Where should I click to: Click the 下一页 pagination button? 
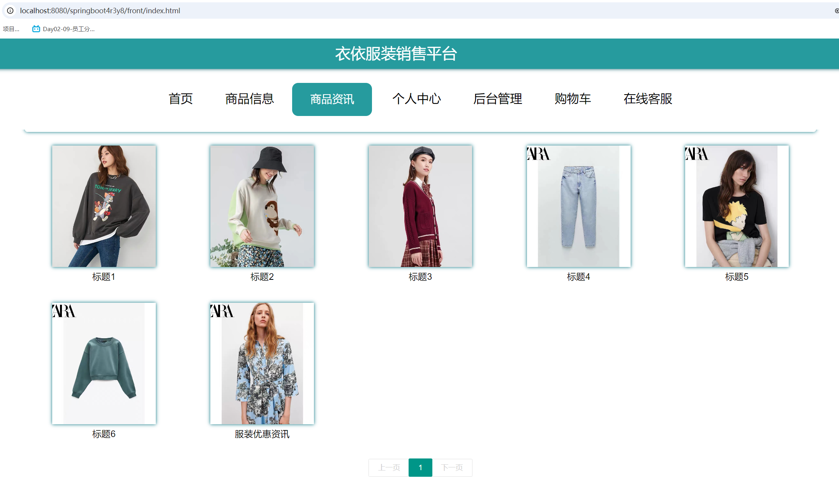[x=452, y=467]
